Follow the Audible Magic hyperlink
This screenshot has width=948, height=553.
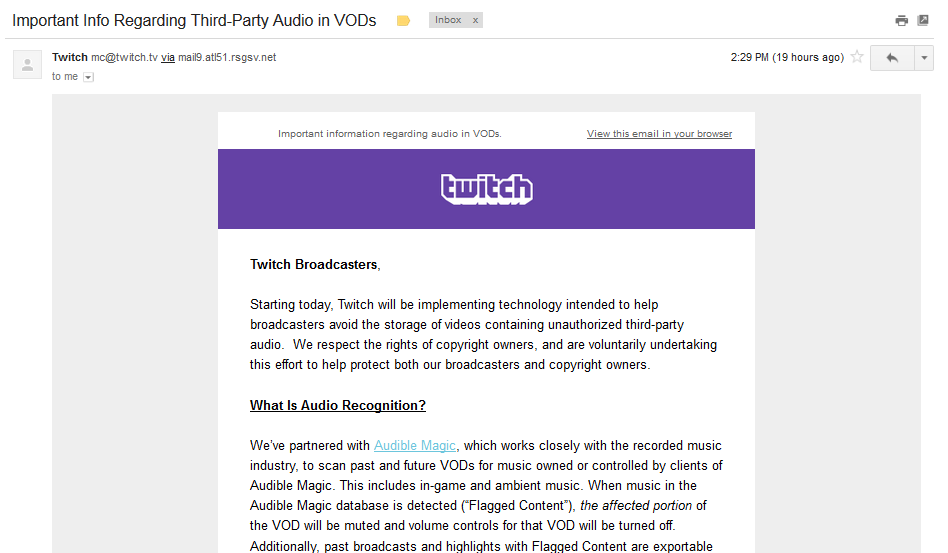[x=415, y=446]
